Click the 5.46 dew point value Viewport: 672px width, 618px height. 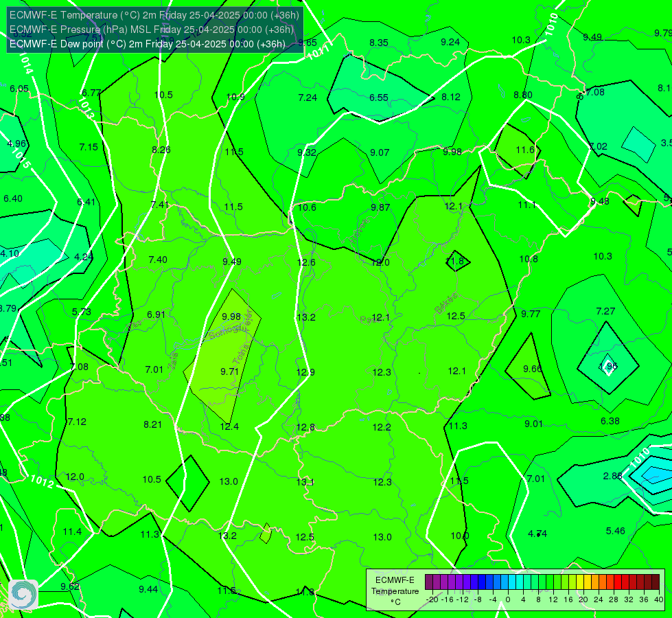click(616, 531)
